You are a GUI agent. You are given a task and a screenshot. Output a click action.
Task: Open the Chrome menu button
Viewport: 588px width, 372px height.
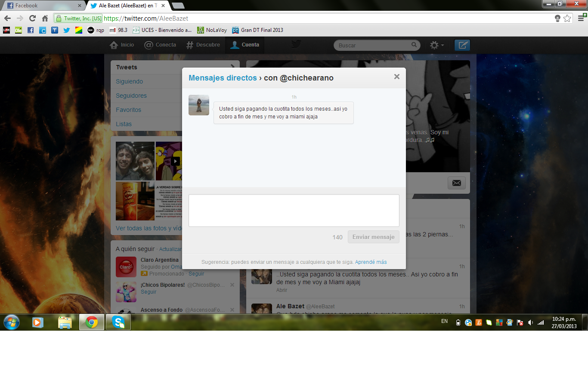tap(581, 19)
